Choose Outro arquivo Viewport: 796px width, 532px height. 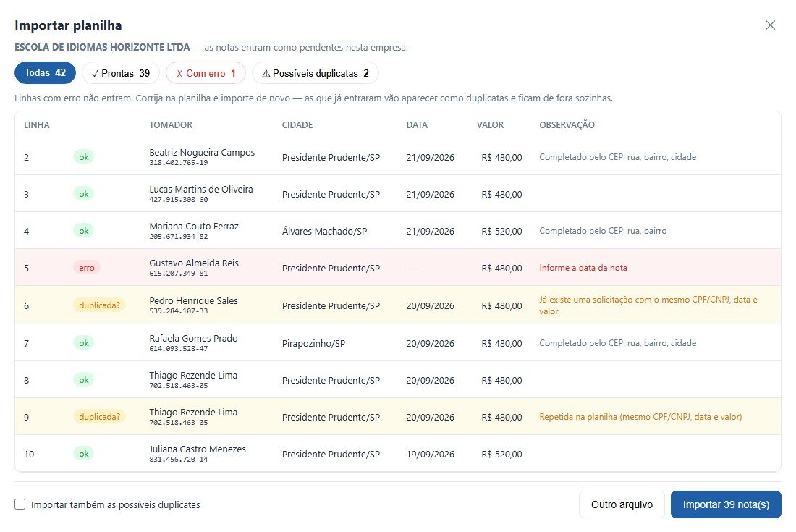click(622, 504)
